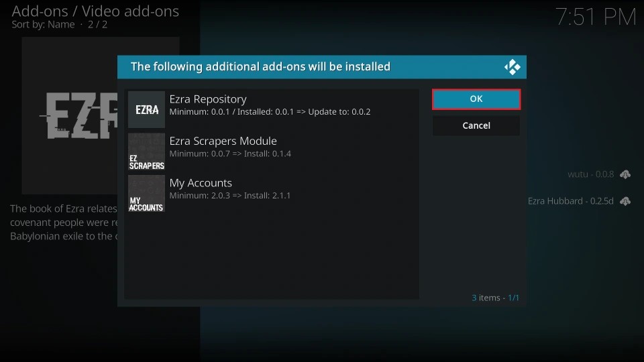Click My Accounts install 2.1.1 text

(x=229, y=196)
